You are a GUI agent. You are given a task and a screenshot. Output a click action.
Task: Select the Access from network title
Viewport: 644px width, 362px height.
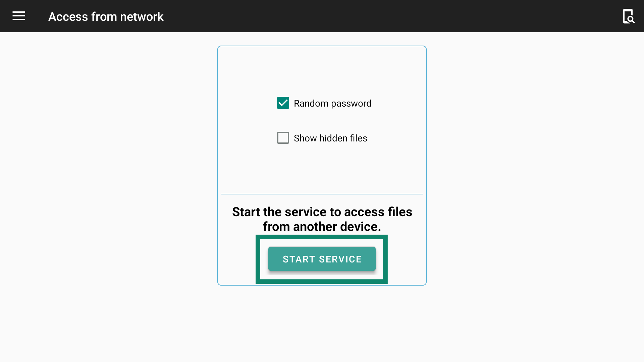(106, 16)
